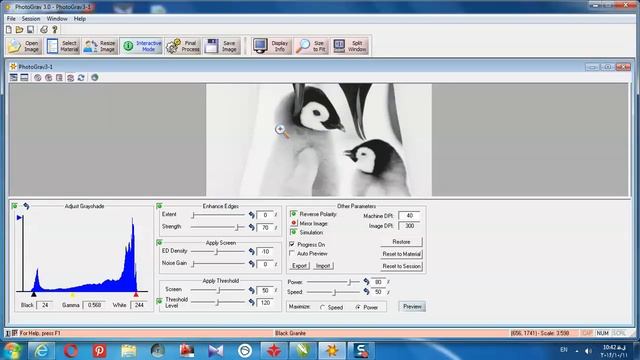Click the ED Density slider handle

click(x=217, y=251)
